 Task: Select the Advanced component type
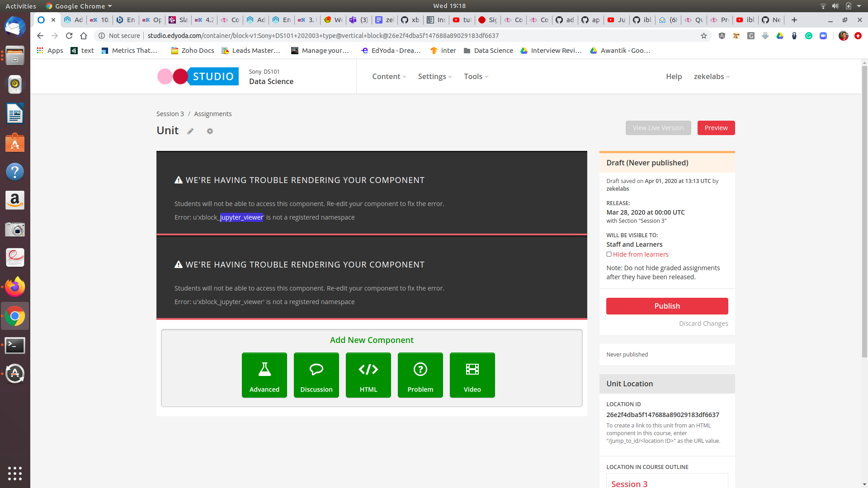[264, 375]
